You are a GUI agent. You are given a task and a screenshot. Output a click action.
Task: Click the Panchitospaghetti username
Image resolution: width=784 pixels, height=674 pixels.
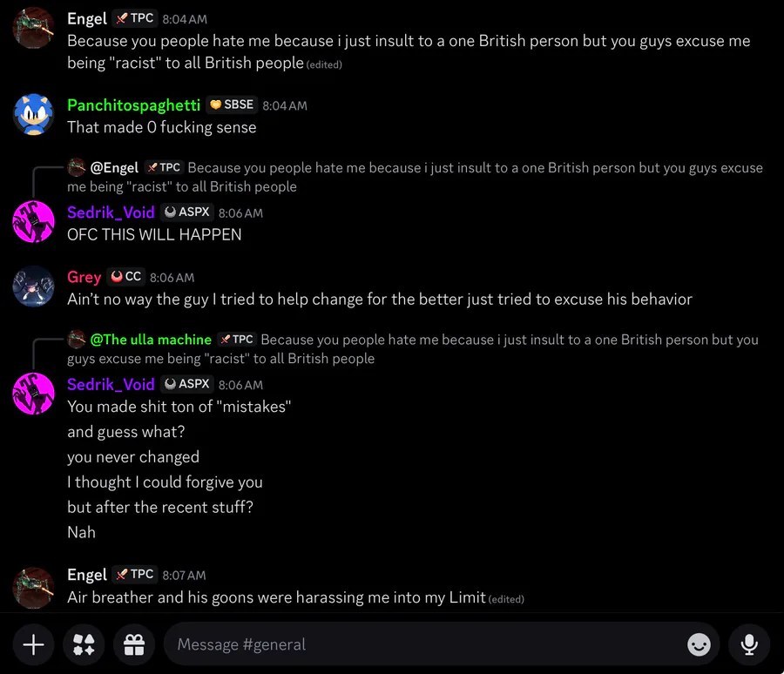coord(133,104)
